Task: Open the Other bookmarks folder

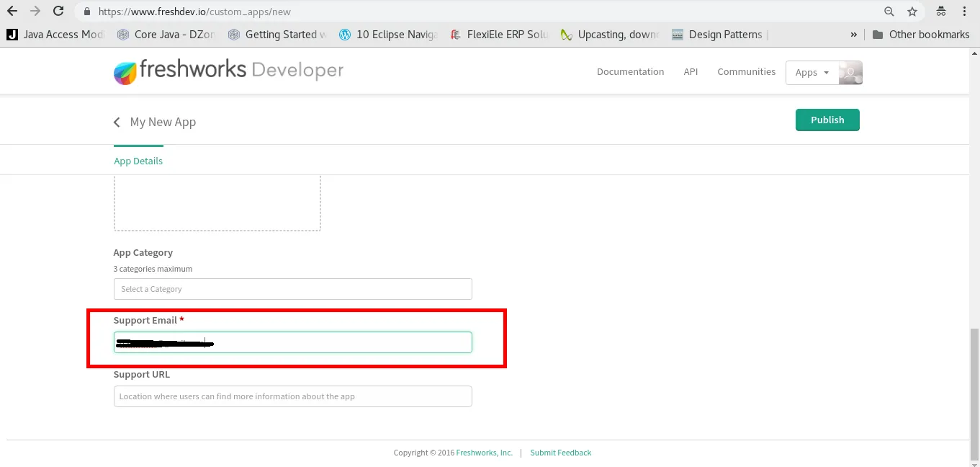Action: click(920, 34)
